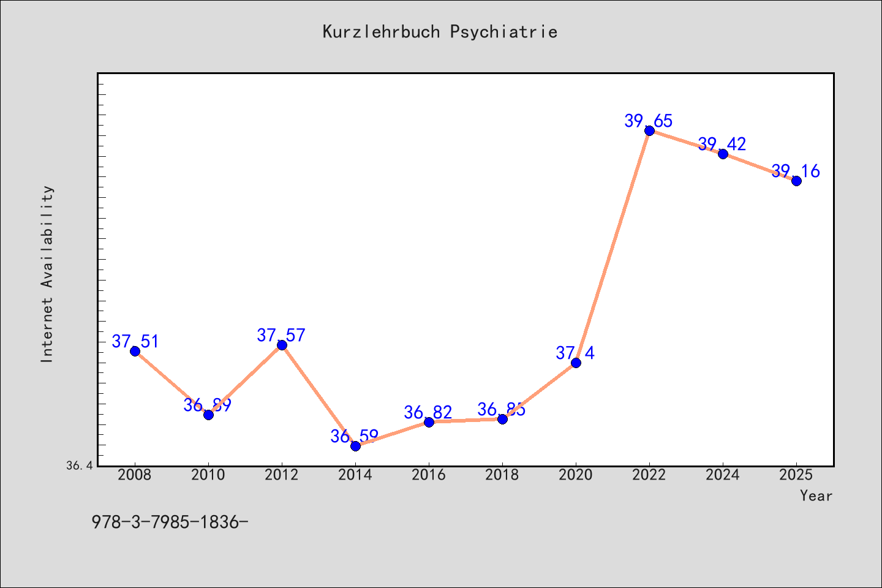Click the 2022 x-axis tick label
Image resolution: width=882 pixels, height=588 pixels.
pos(649,475)
